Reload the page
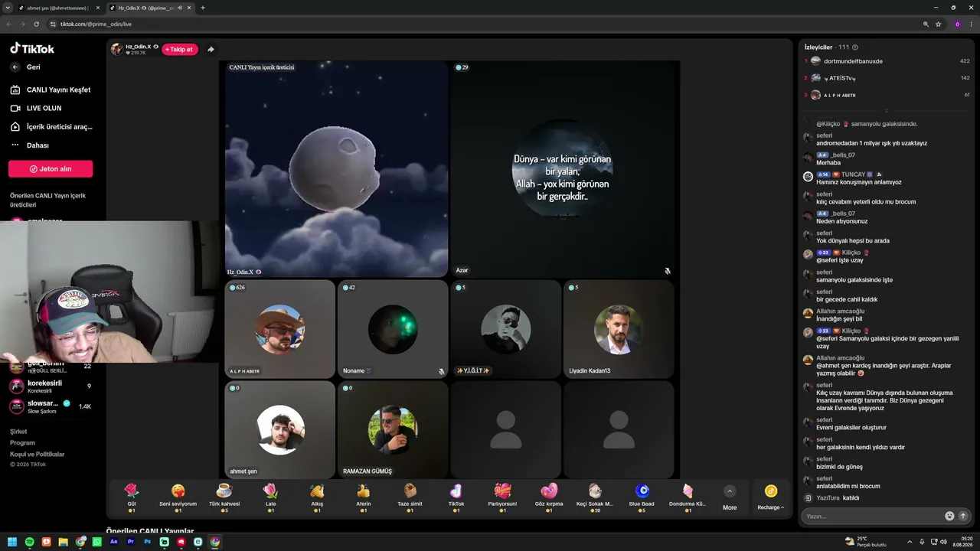This screenshot has width=980, height=551. (x=36, y=24)
